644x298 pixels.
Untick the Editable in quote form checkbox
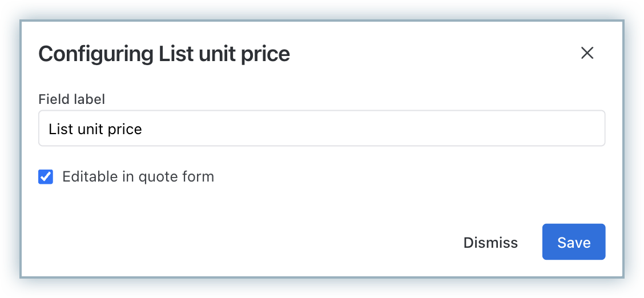[46, 177]
